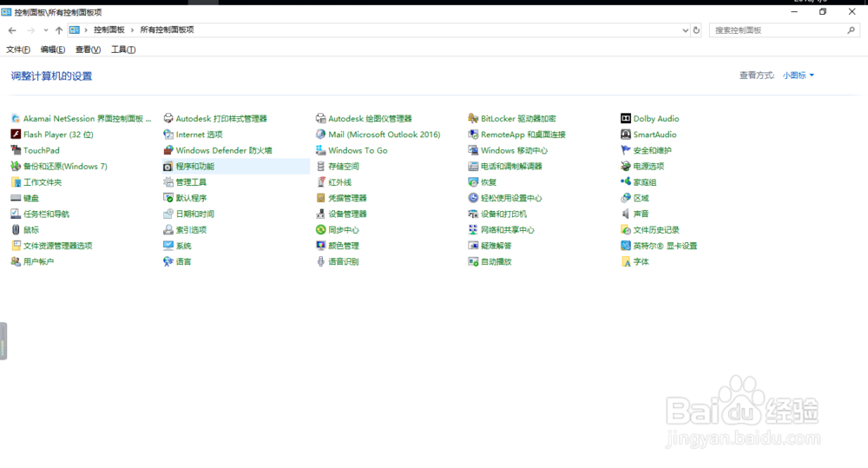
Task: Click the 控制面板 breadcrumb segment
Action: [x=108, y=30]
